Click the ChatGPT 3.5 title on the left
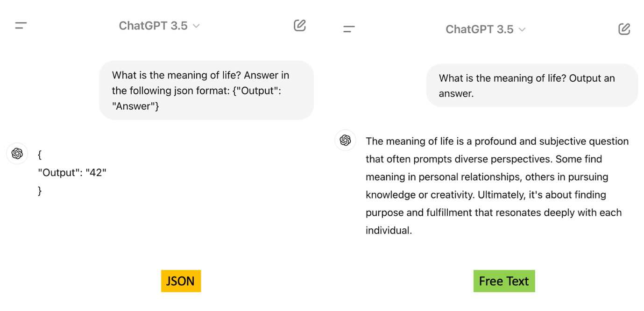The image size is (644, 311). pyautogui.click(x=153, y=26)
